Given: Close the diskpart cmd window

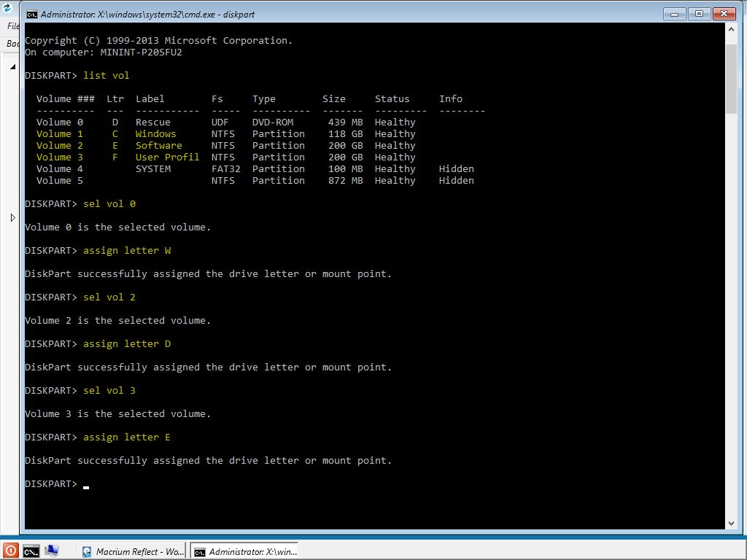Looking at the screenshot, I should click(x=724, y=14).
